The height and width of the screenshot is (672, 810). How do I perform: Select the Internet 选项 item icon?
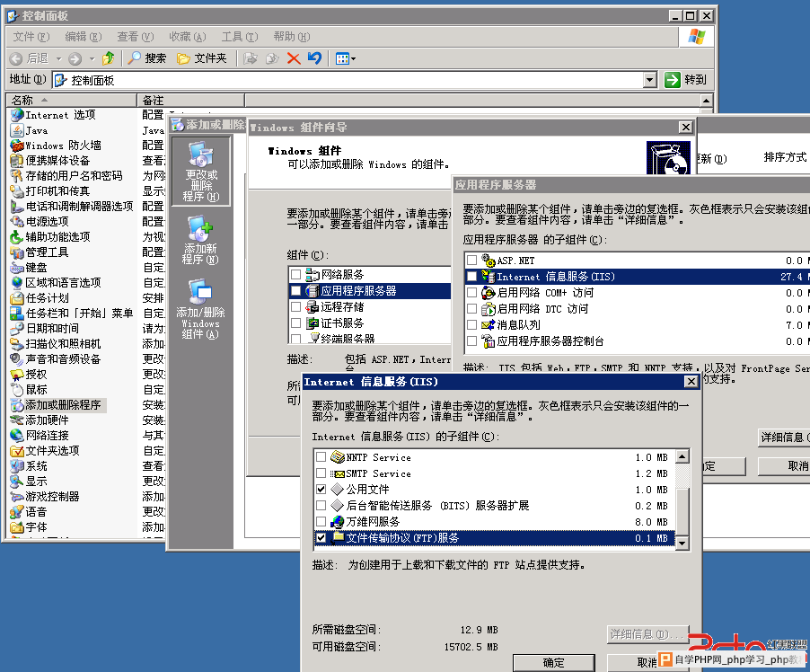[18, 115]
